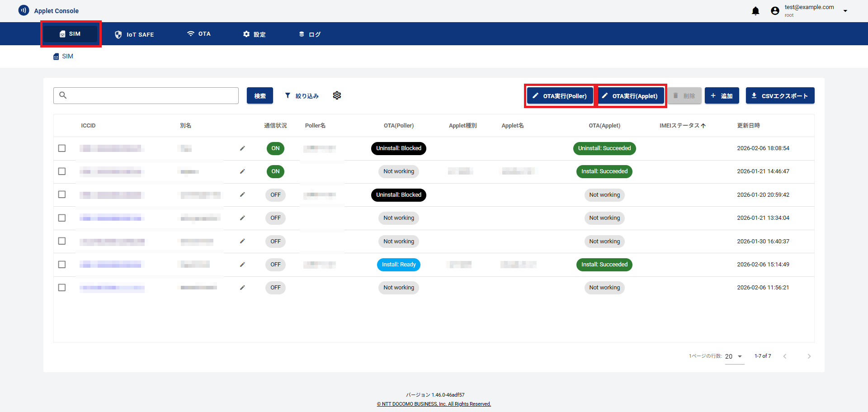868x412 pixels.
Task: Go to next page chevron
Action: coord(809,356)
